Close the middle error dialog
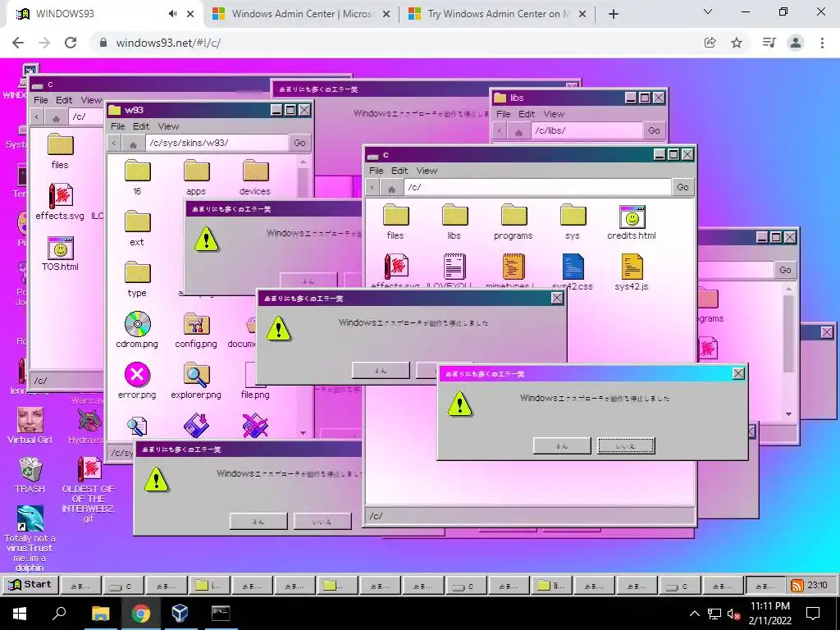Screen dimensions: 840x630 coord(557,298)
